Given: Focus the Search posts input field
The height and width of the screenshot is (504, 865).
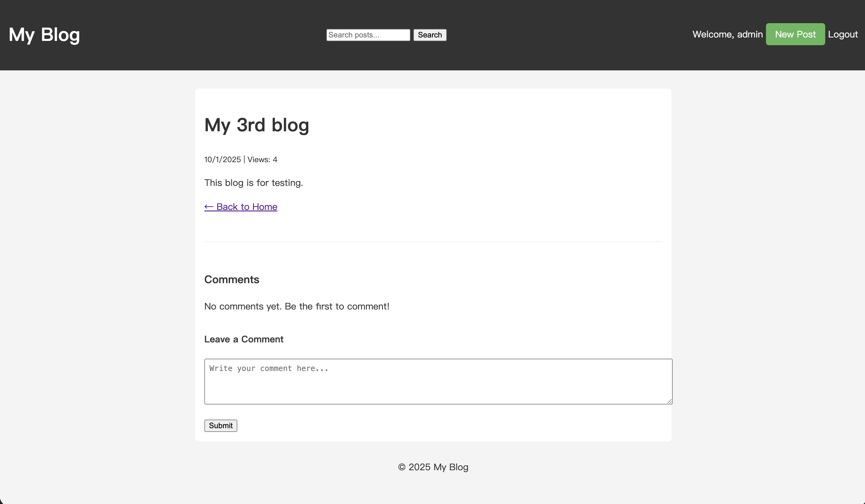Looking at the screenshot, I should 368,35.
